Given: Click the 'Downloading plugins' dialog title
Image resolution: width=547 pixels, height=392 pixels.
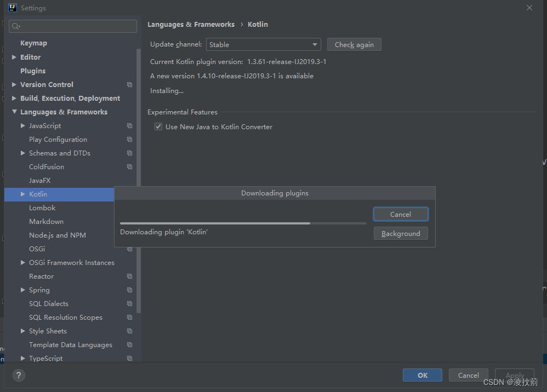Looking at the screenshot, I should tap(275, 193).
